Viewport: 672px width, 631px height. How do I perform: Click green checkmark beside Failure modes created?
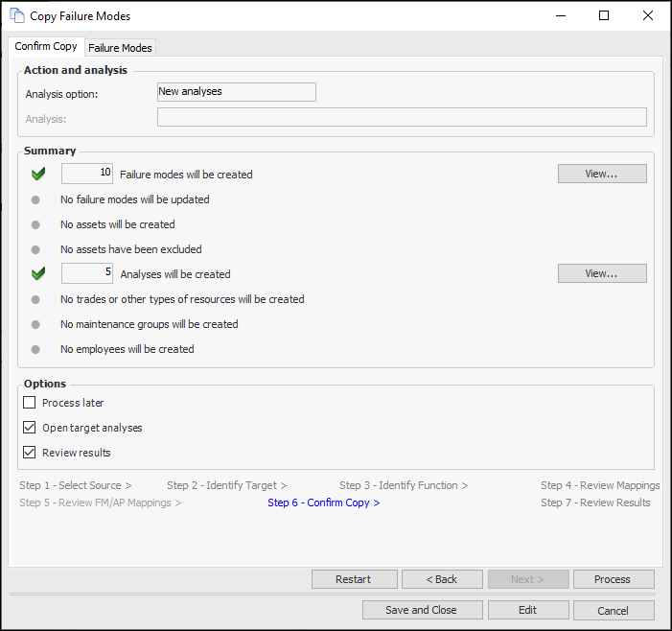coord(38,175)
